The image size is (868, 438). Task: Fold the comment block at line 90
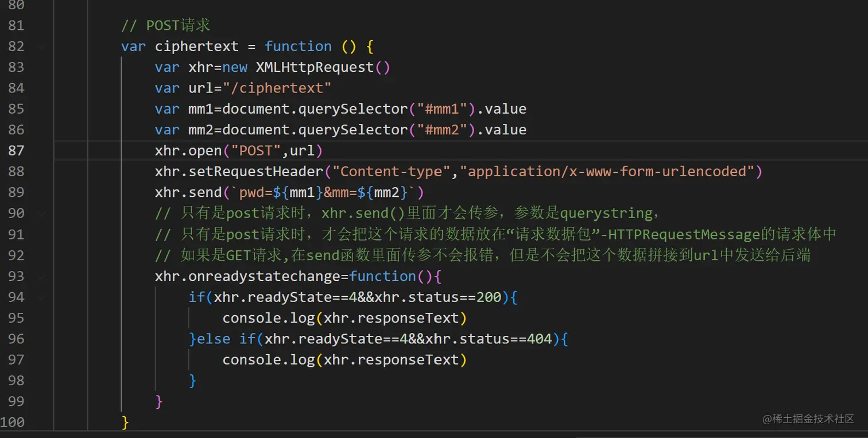click(x=41, y=213)
